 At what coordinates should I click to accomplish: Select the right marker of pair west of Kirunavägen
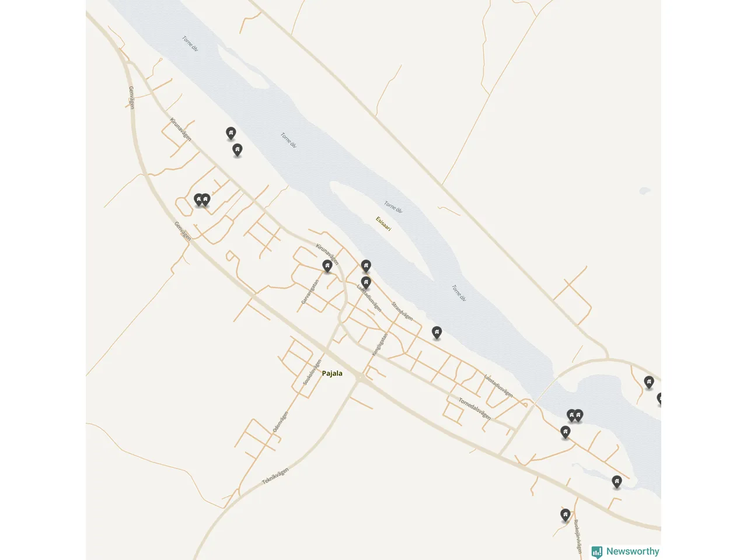tap(205, 201)
